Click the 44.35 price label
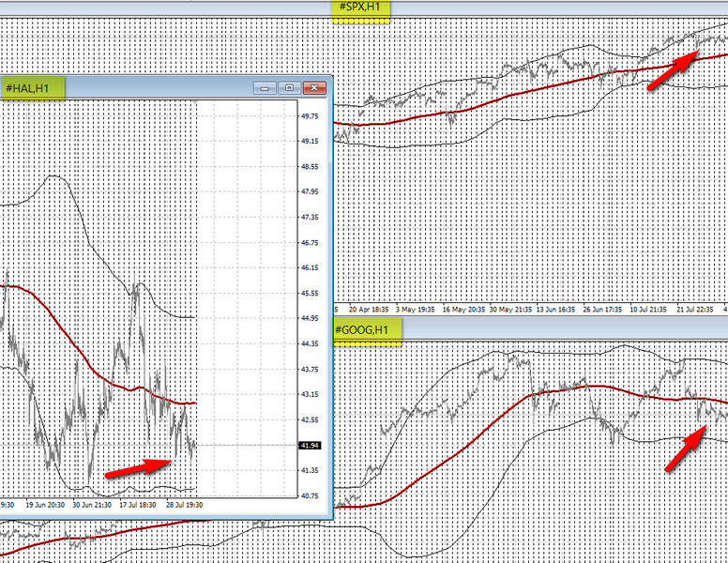Viewport: 728px width, 563px height. [310, 343]
